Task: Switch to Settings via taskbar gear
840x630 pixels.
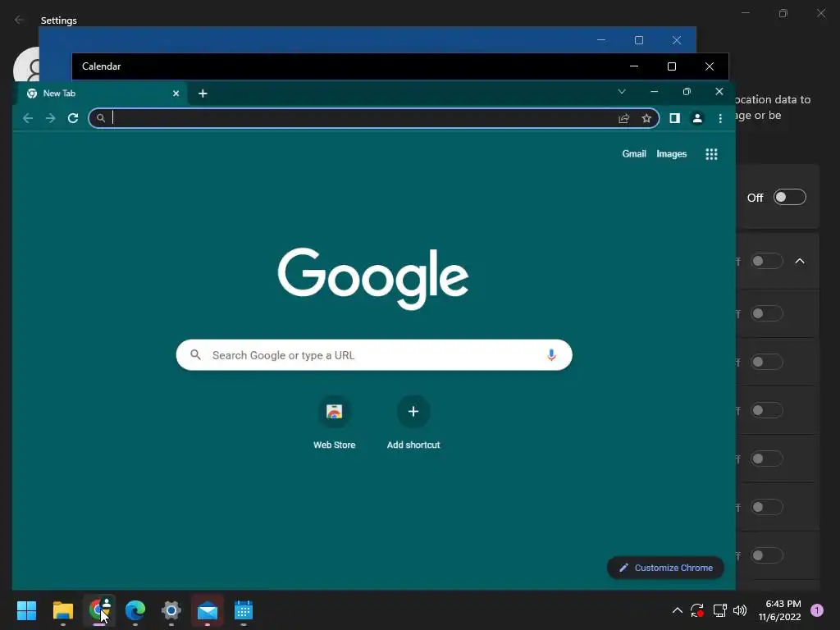Action: tap(171, 610)
